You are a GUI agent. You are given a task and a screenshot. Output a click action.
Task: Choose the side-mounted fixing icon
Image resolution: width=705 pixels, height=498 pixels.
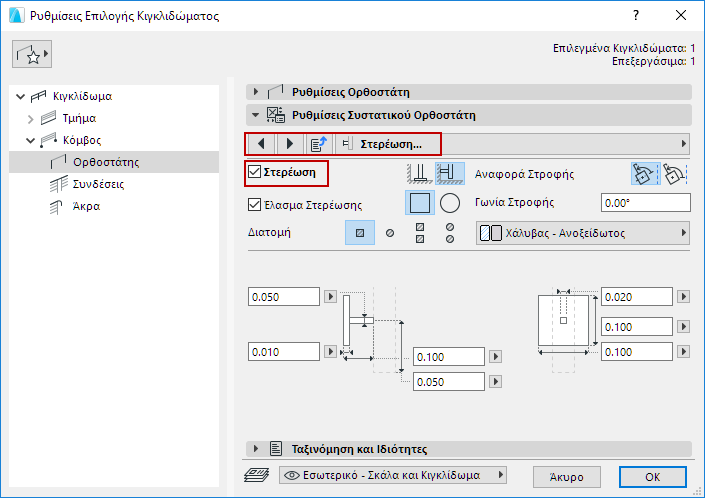[x=450, y=172]
